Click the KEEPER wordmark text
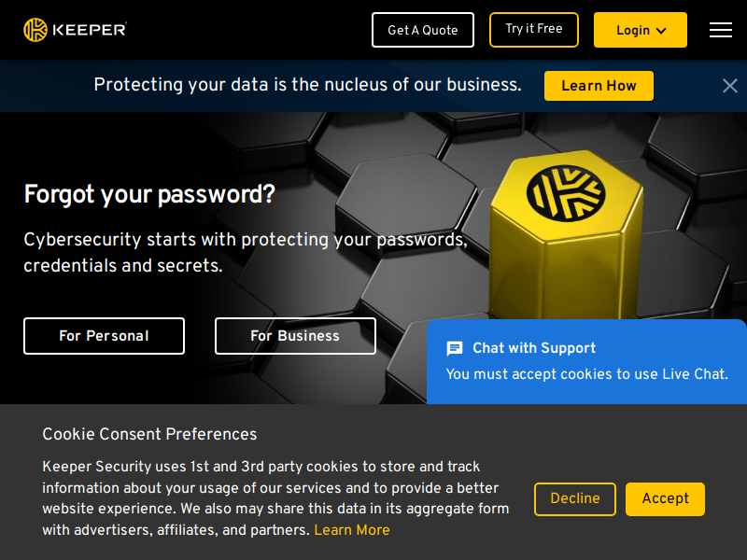Image resolution: width=747 pixels, height=560 pixels. pos(89,30)
